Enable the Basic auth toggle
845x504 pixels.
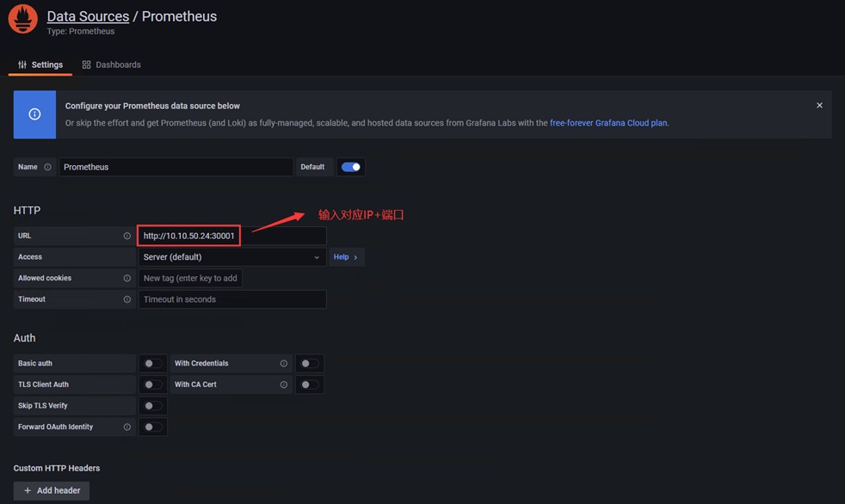coord(152,364)
